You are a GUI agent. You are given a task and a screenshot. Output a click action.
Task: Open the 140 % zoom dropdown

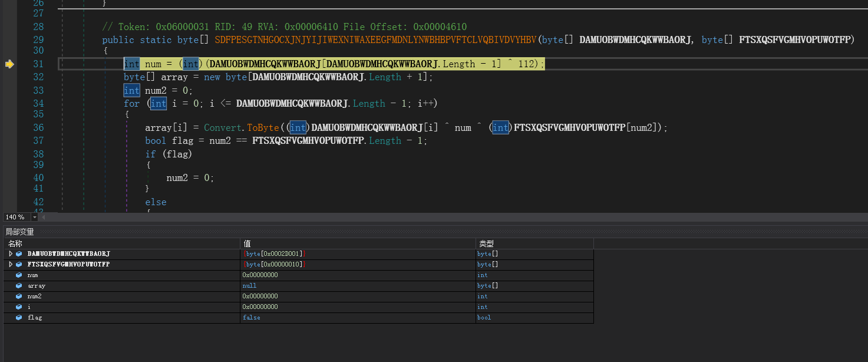[x=35, y=218]
